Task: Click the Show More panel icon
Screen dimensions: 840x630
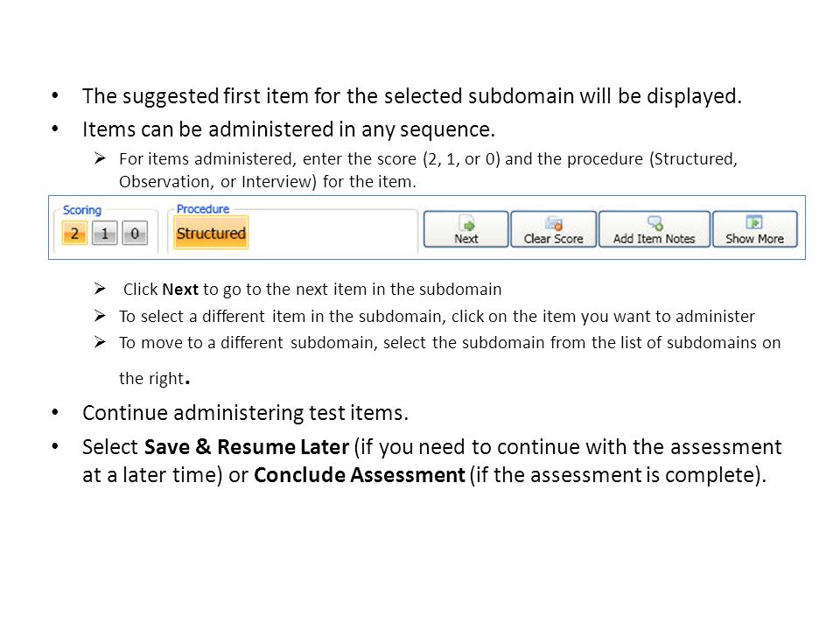Action: pyautogui.click(x=753, y=222)
